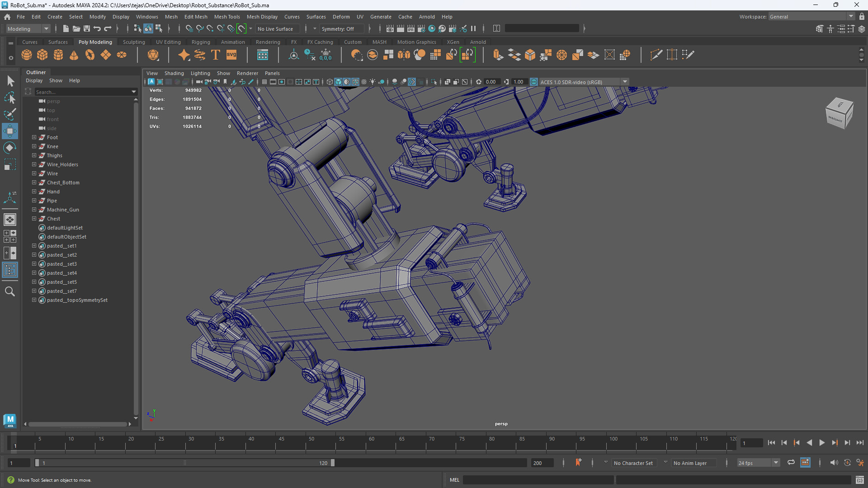Click the Symmetry: Off button
Screen dimensions: 868x488
click(x=338, y=28)
